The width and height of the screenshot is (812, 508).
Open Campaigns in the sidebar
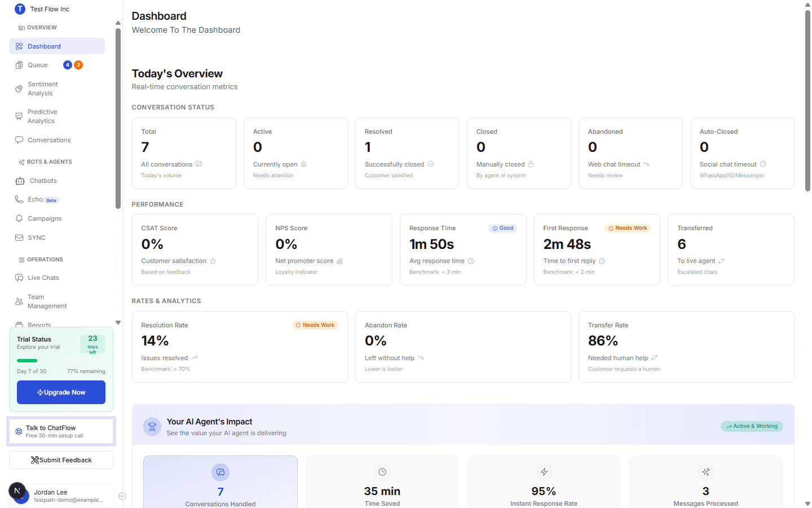57,218
